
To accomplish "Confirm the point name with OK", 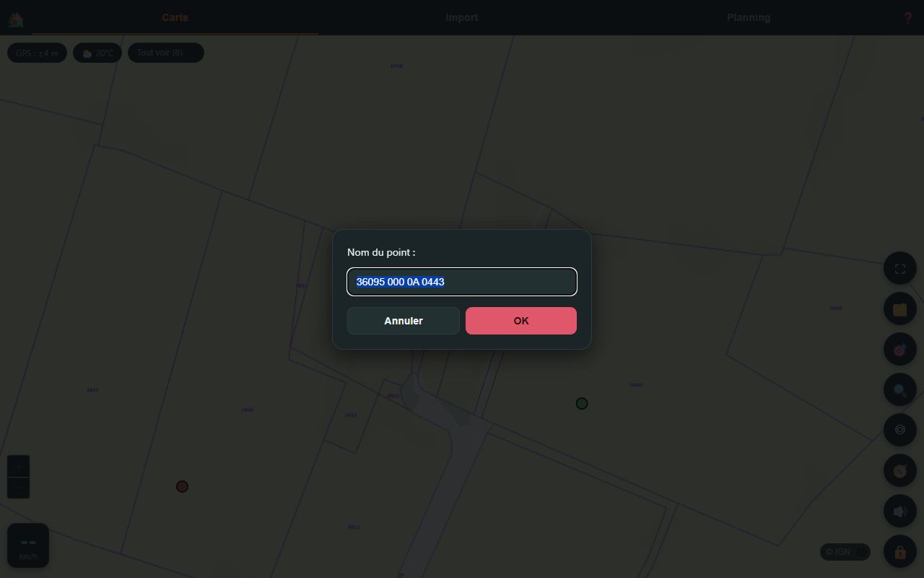I will [521, 321].
